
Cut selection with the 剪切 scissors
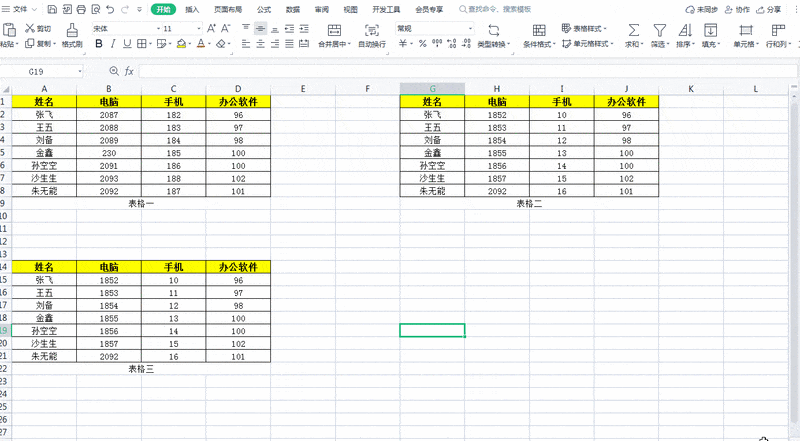[38, 29]
